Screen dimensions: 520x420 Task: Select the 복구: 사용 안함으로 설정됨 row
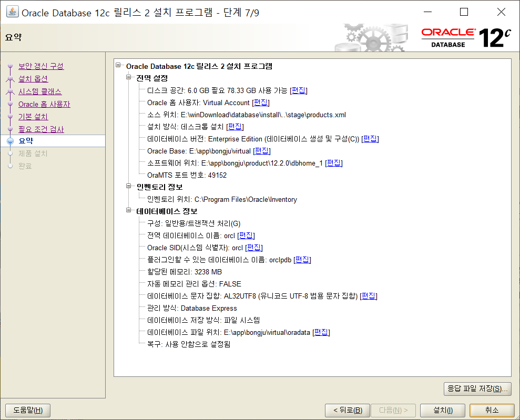point(189,344)
